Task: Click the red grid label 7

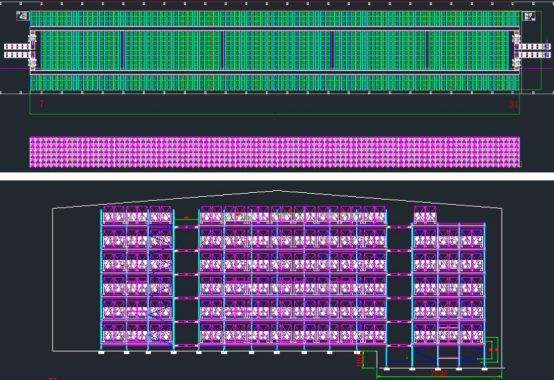Action: [42, 104]
